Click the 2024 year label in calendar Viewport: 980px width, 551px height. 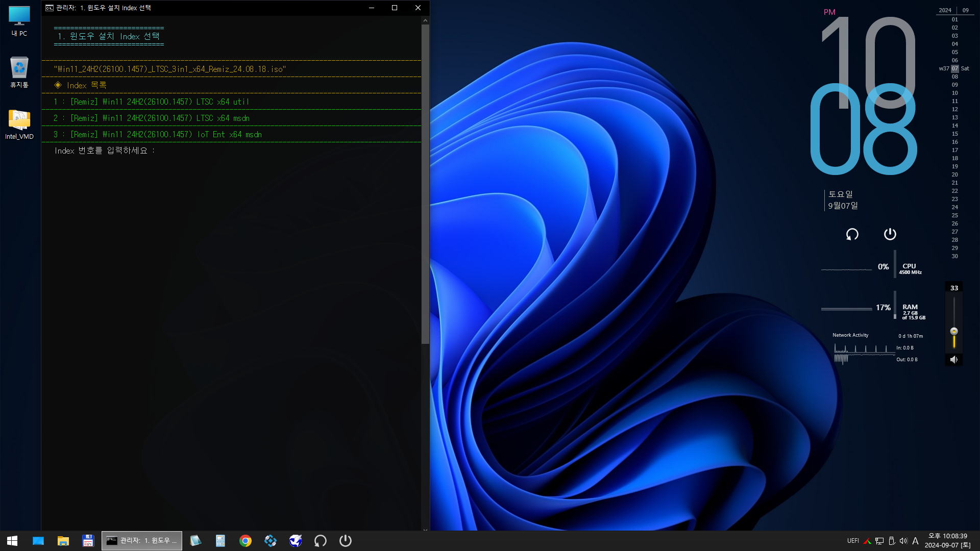945,10
